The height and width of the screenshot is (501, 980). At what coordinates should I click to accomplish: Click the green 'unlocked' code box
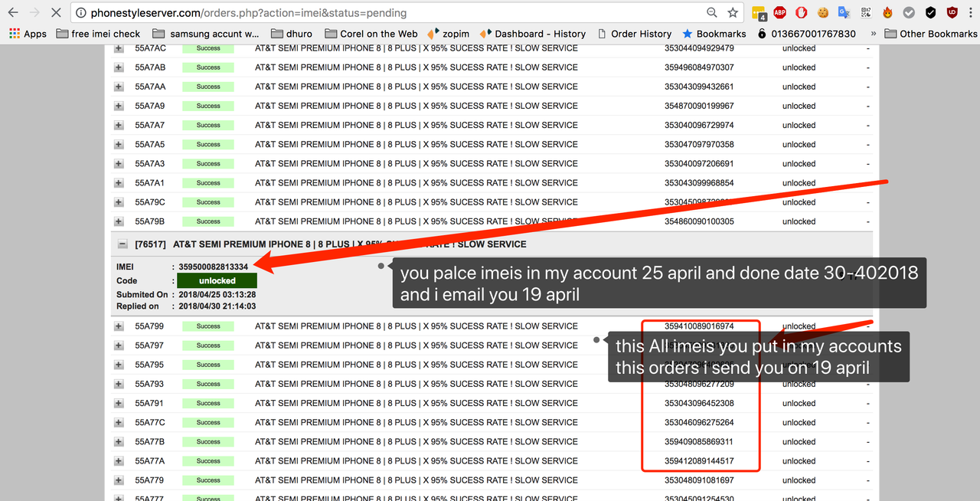click(x=217, y=280)
